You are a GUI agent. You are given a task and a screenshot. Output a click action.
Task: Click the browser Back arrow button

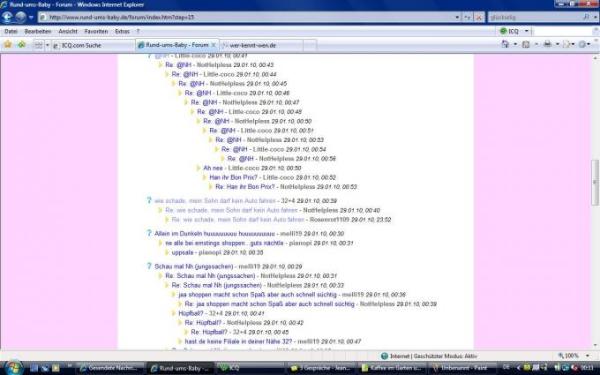click(x=7, y=17)
